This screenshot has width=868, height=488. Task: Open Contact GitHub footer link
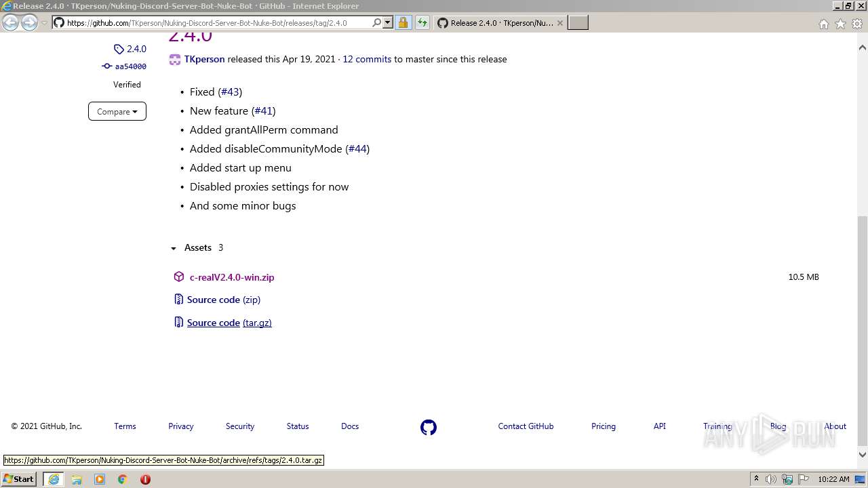click(x=526, y=426)
